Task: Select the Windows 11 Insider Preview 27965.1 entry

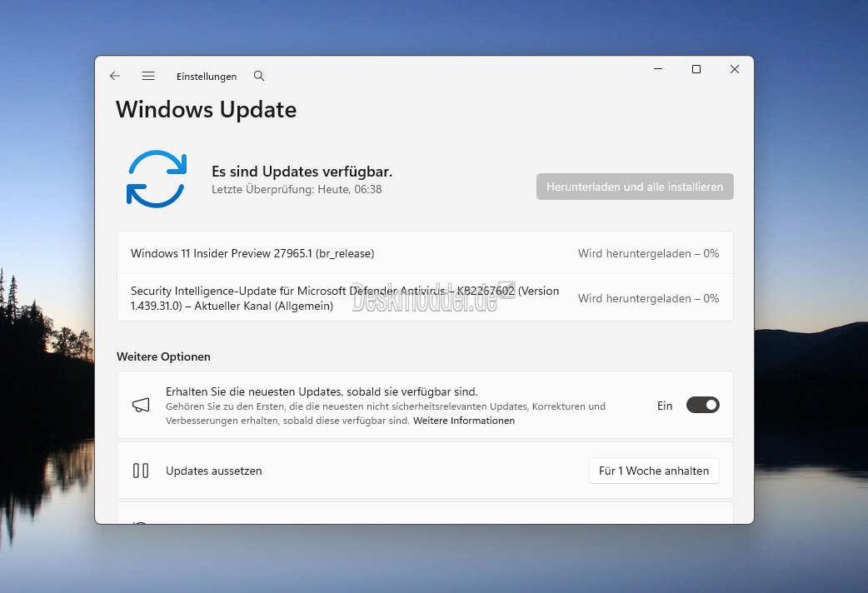Action: [252, 253]
